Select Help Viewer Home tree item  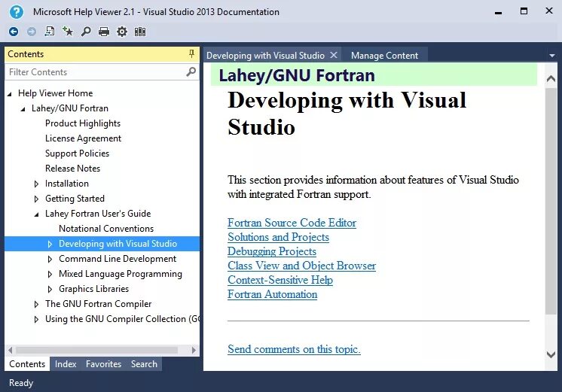pyautogui.click(x=56, y=93)
